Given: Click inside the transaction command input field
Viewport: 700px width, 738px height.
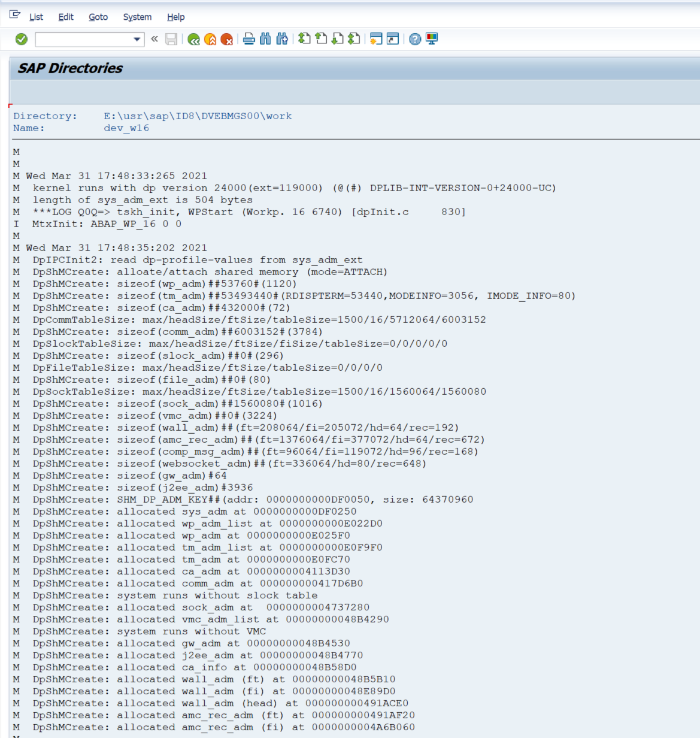Looking at the screenshot, I should click(x=84, y=40).
